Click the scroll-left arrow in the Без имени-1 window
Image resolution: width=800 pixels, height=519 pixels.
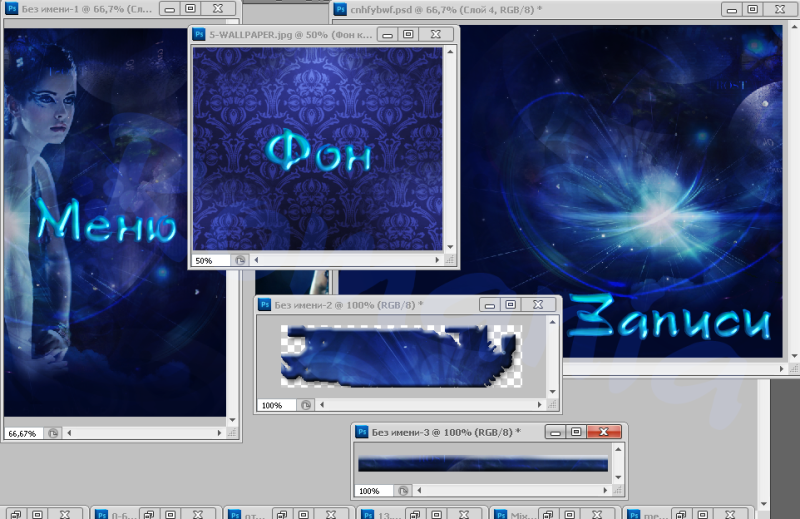click(x=69, y=433)
